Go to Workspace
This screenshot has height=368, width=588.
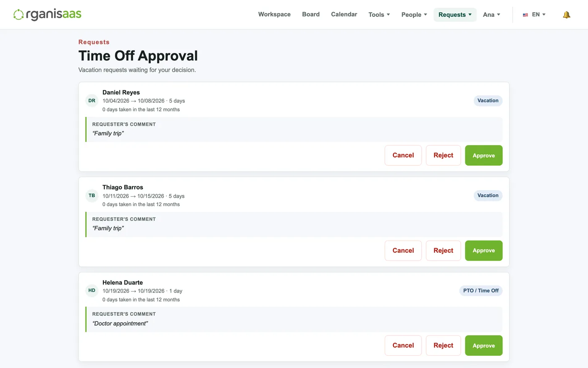[x=274, y=14]
